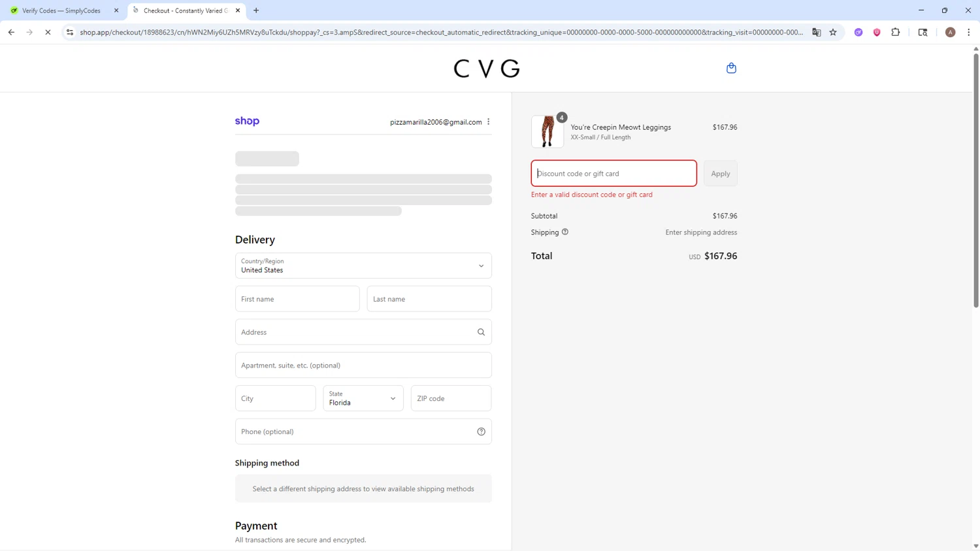This screenshot has width=980, height=551.
Task: Click the address search magnifier icon
Action: point(481,332)
